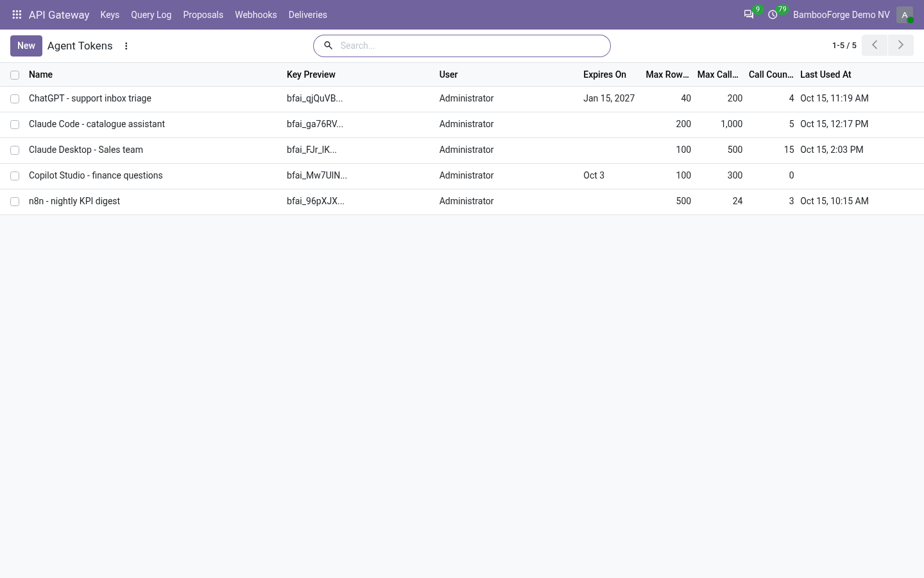
Task: Click the search magnifier icon
Action: (x=328, y=46)
